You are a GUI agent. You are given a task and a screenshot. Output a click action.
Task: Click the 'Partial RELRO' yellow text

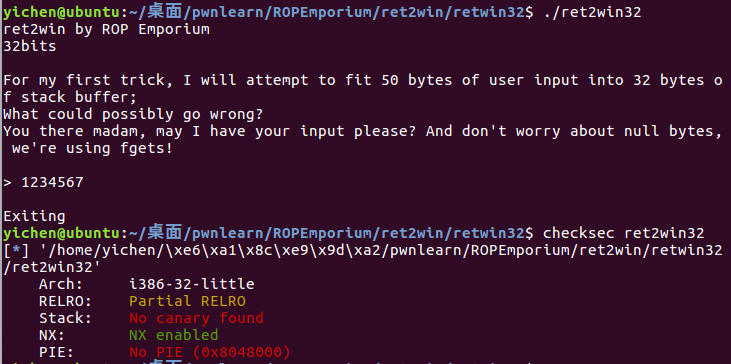(187, 301)
